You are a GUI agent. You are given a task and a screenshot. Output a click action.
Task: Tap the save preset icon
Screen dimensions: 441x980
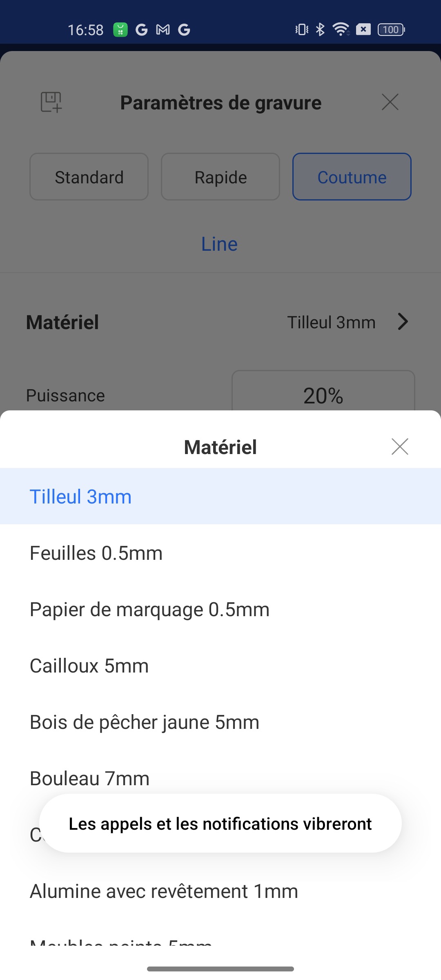(x=51, y=102)
